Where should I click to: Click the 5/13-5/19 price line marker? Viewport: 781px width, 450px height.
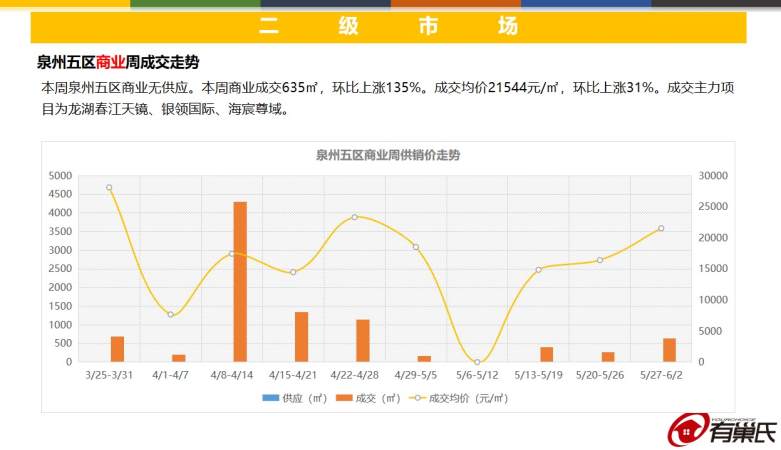click(x=538, y=270)
